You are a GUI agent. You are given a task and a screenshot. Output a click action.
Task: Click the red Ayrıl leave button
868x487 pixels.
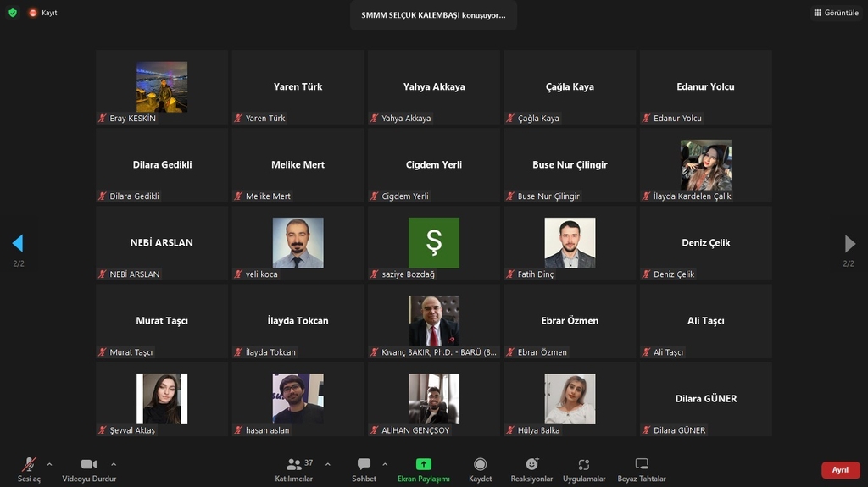[x=840, y=470]
